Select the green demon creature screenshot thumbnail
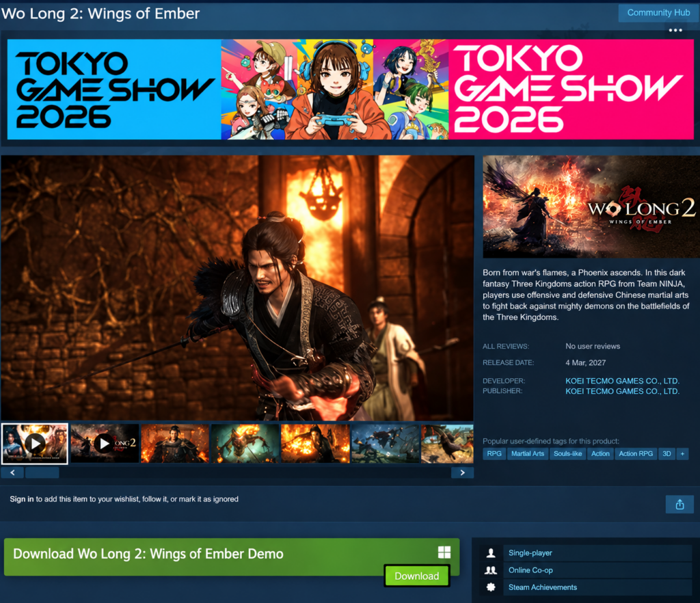The image size is (700, 603). 245,444
